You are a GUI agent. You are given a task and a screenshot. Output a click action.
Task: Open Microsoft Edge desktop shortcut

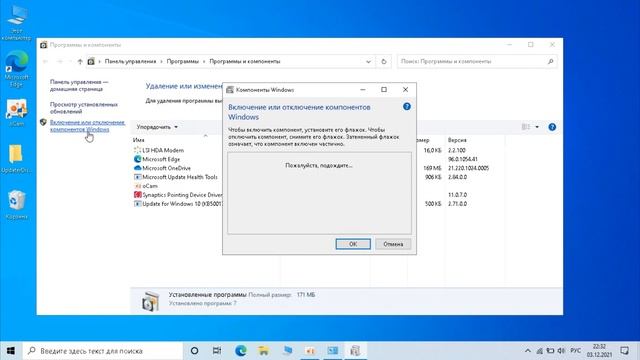16,69
